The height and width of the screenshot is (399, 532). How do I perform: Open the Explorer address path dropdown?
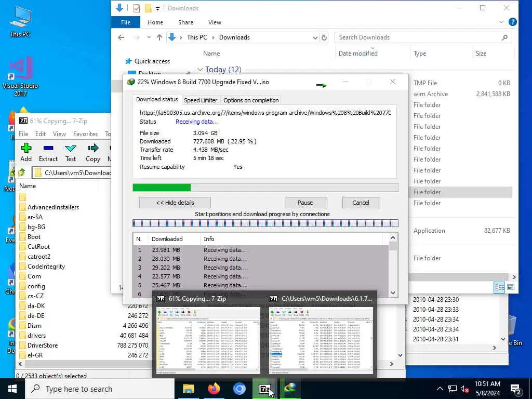[x=315, y=37]
